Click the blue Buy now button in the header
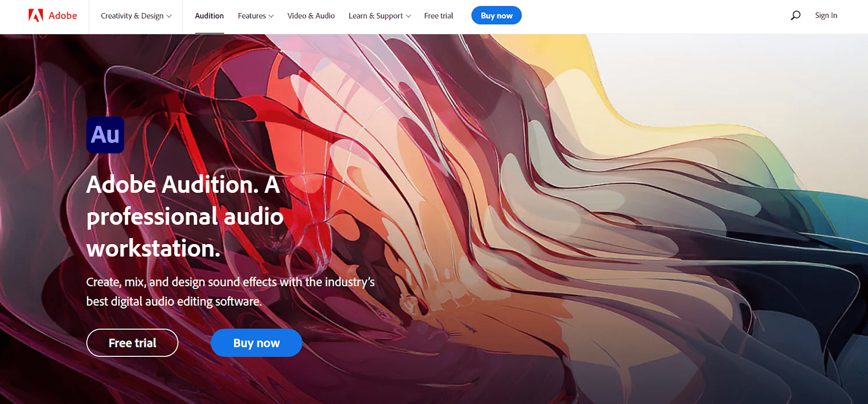This screenshot has width=868, height=404. [x=496, y=16]
